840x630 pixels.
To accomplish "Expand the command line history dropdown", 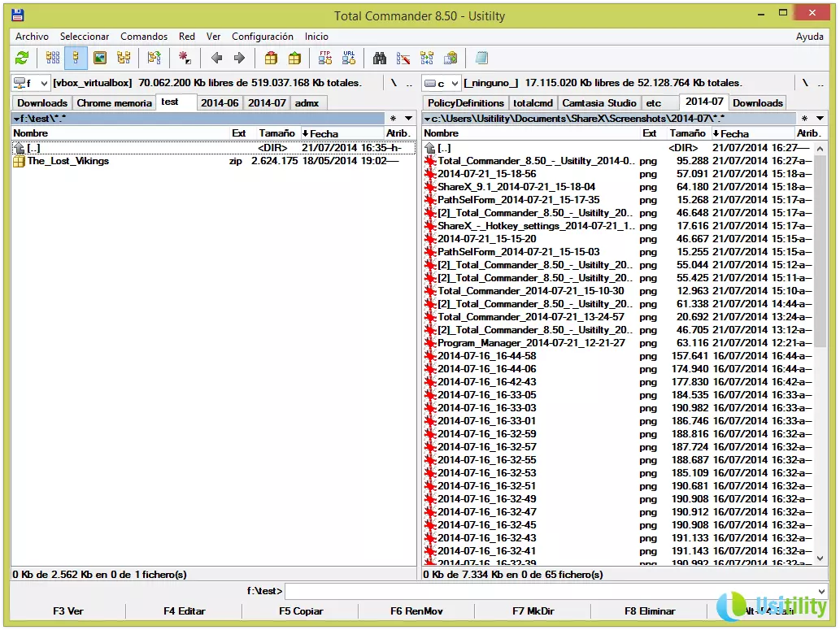I will pyautogui.click(x=821, y=591).
